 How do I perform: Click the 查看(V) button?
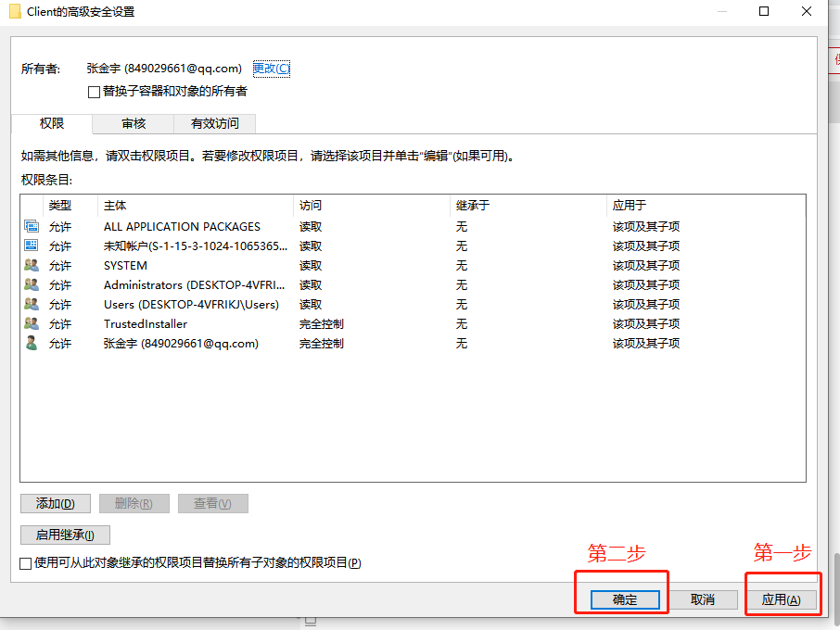point(212,504)
